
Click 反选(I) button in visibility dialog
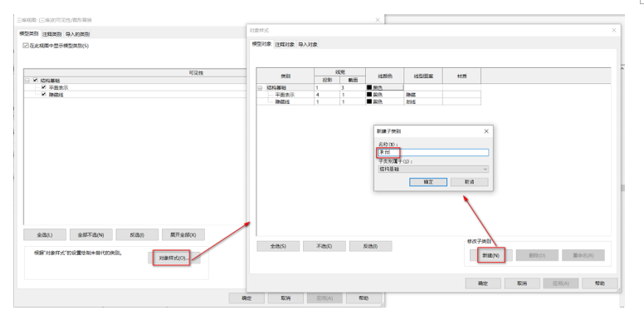137,235
